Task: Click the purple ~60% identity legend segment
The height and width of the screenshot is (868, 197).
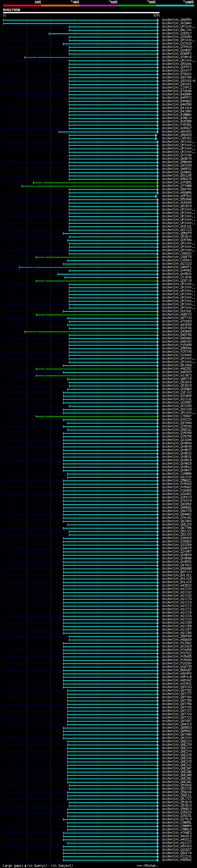Action: [98, 6]
